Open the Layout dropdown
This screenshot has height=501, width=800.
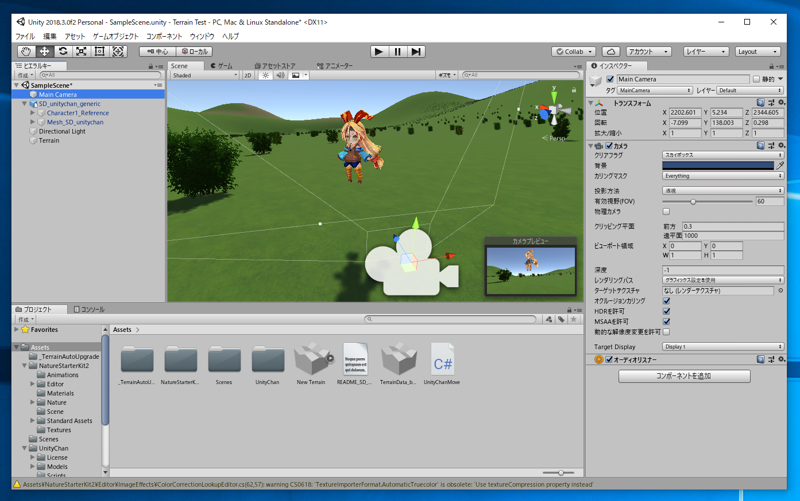click(758, 52)
